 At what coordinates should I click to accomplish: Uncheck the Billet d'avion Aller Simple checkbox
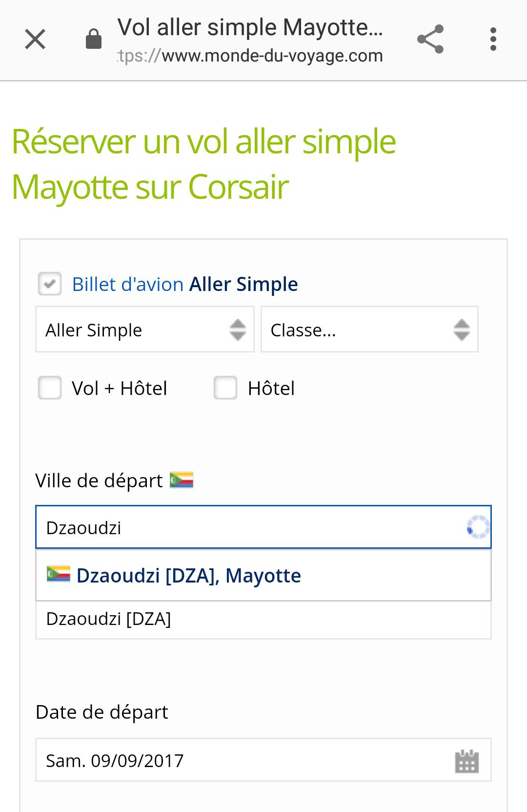pyautogui.click(x=49, y=284)
